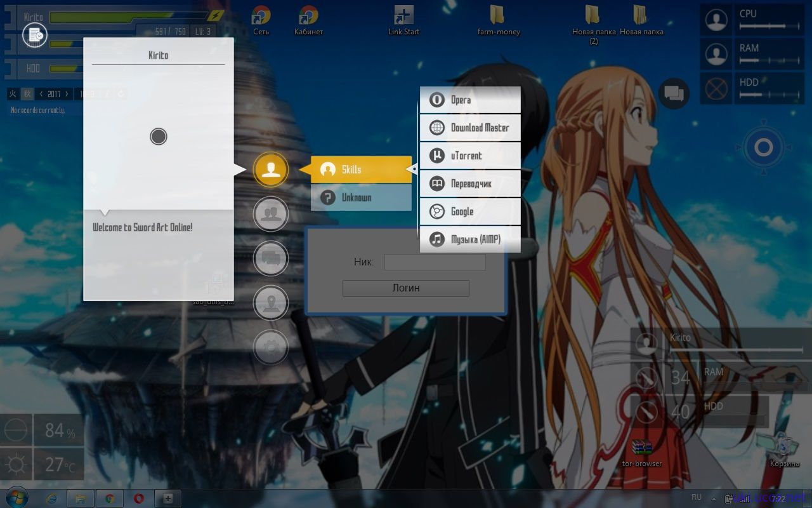
Task: Open Музыка (AIMP) from the Skills list
Action: click(470, 239)
